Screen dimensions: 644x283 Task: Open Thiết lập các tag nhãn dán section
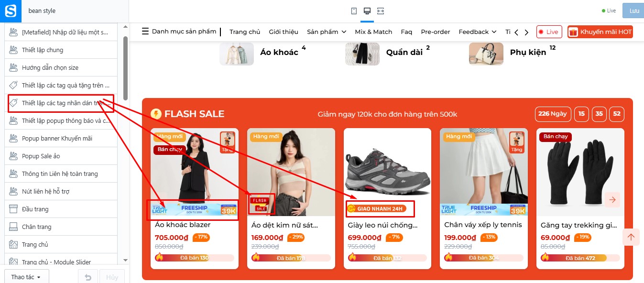(x=61, y=103)
